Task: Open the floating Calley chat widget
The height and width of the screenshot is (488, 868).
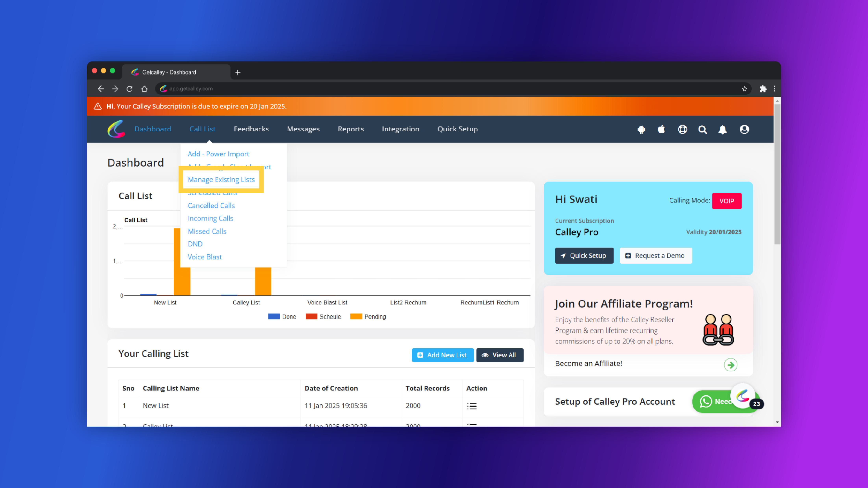Action: (743, 396)
